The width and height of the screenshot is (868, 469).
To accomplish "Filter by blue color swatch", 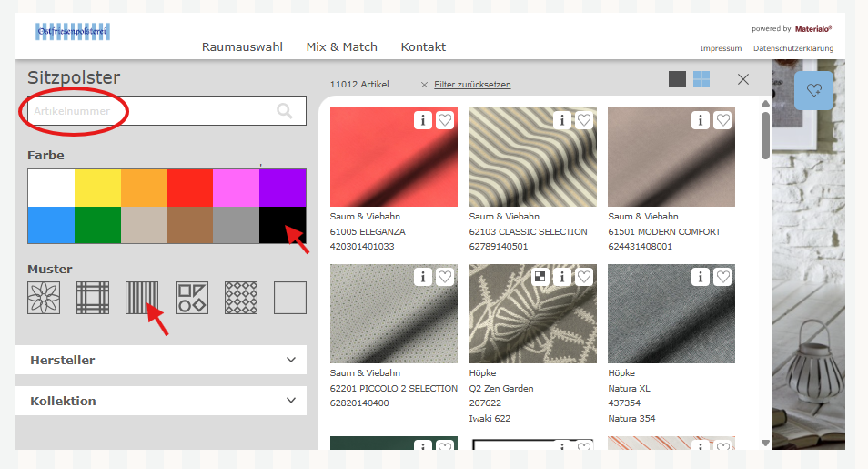I will point(52,225).
